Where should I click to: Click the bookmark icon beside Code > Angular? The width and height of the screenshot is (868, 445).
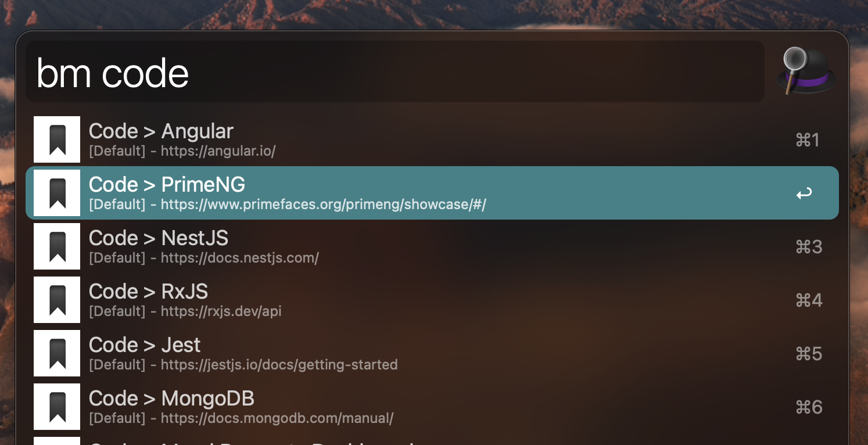[57, 139]
